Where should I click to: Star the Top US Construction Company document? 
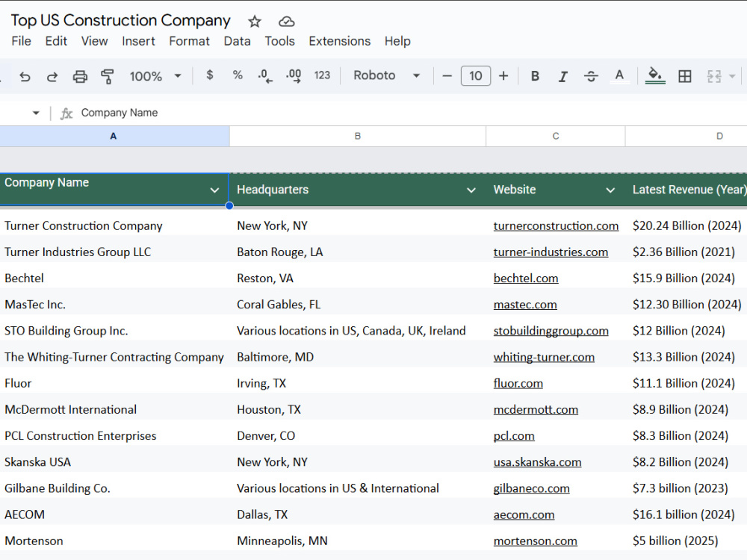[255, 22]
